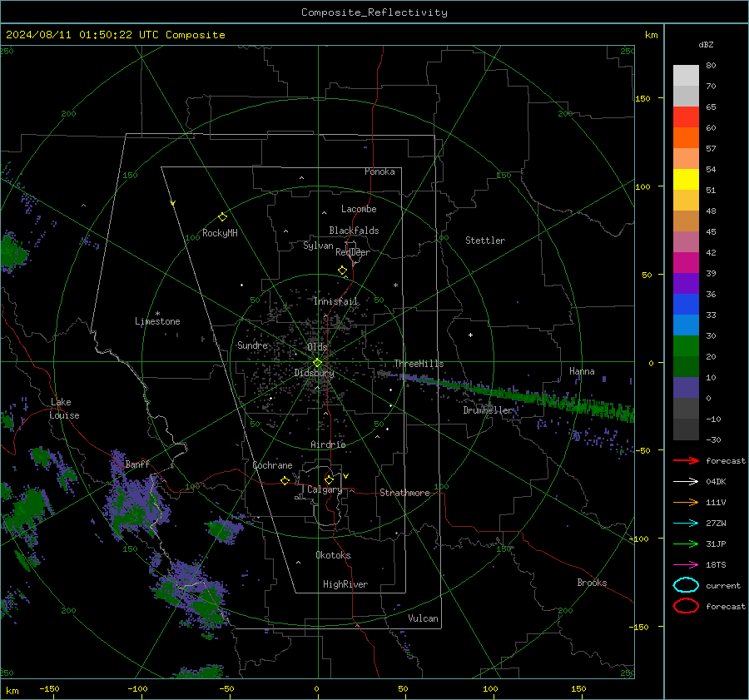
Task: Click the Didsbury label
Action: 314,373
